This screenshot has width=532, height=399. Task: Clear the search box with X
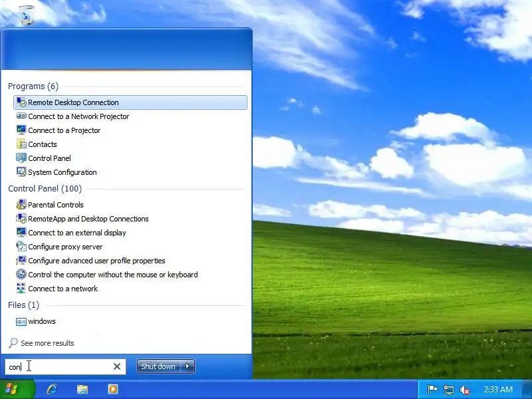coord(117,366)
